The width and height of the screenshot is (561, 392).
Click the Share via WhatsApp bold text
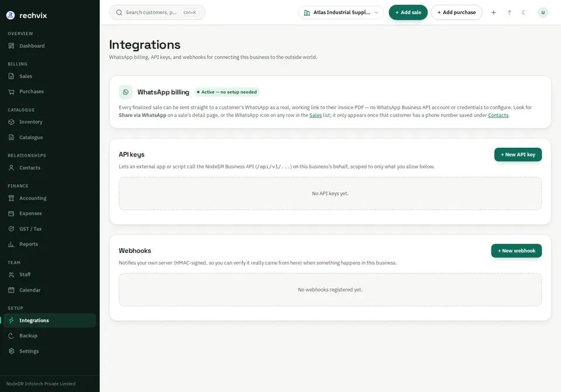143,115
